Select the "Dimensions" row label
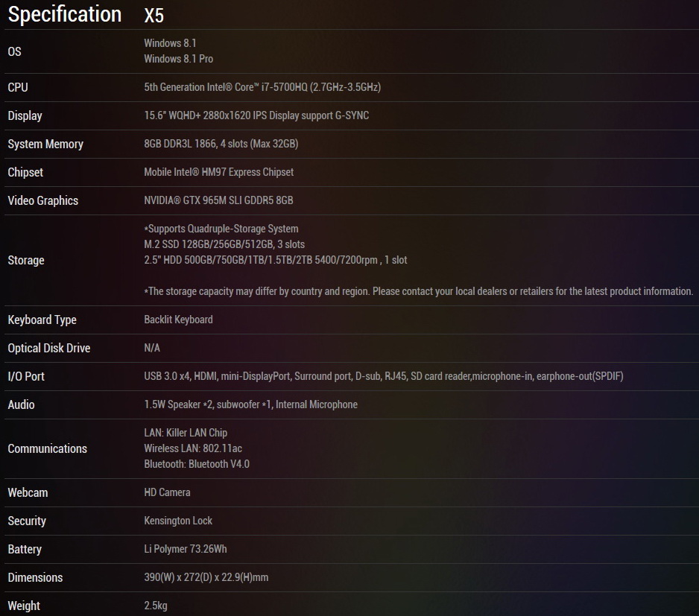The height and width of the screenshot is (616, 699). [35, 578]
